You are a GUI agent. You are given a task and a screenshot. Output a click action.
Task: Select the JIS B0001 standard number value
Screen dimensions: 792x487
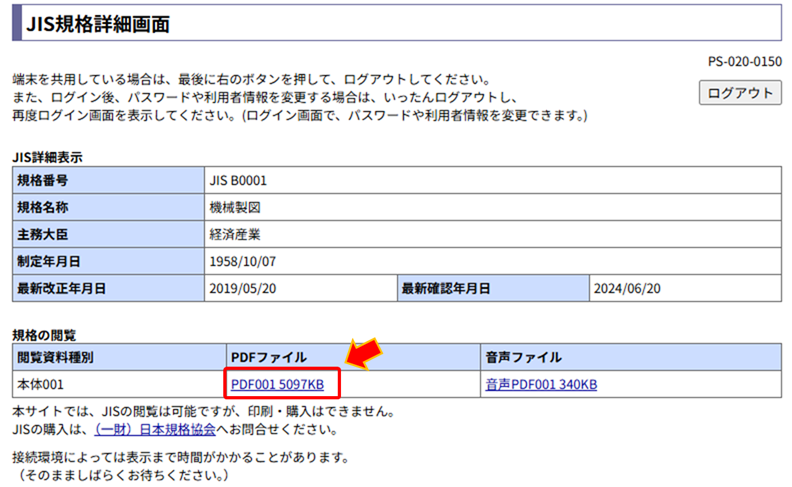coord(238,181)
